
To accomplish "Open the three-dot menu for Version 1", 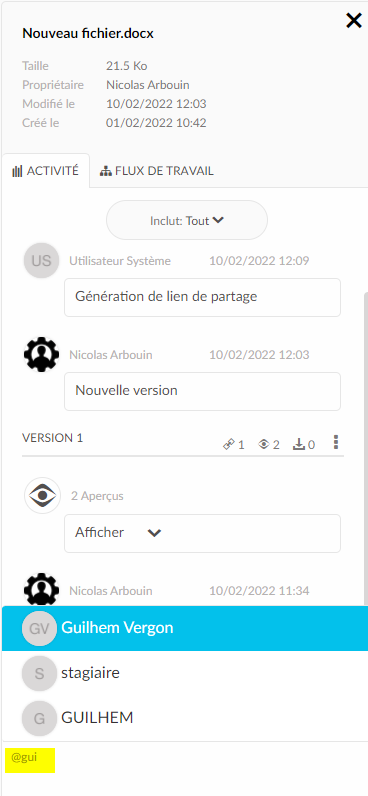I will pos(336,443).
